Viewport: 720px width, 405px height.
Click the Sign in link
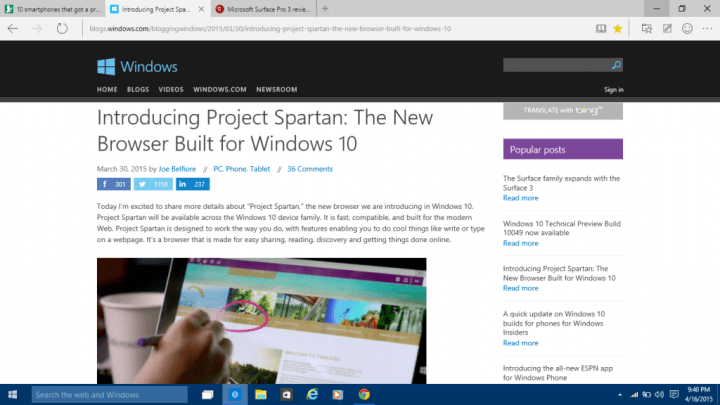point(613,90)
